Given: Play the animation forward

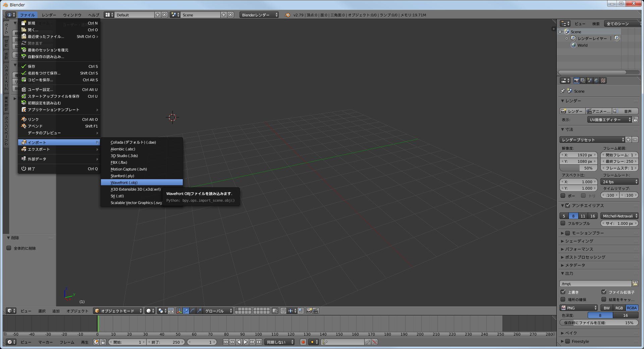Looking at the screenshot, I should pyautogui.click(x=246, y=342).
